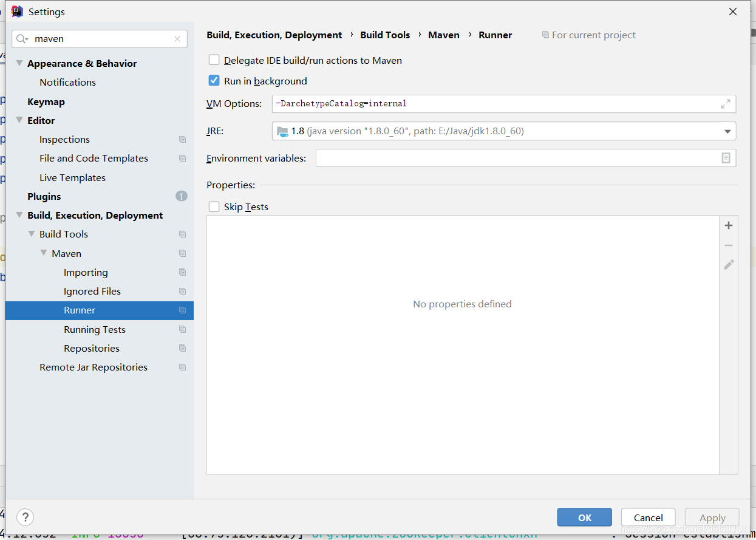Remove selected Maven property
Image resolution: width=756 pixels, height=540 pixels.
729,245
